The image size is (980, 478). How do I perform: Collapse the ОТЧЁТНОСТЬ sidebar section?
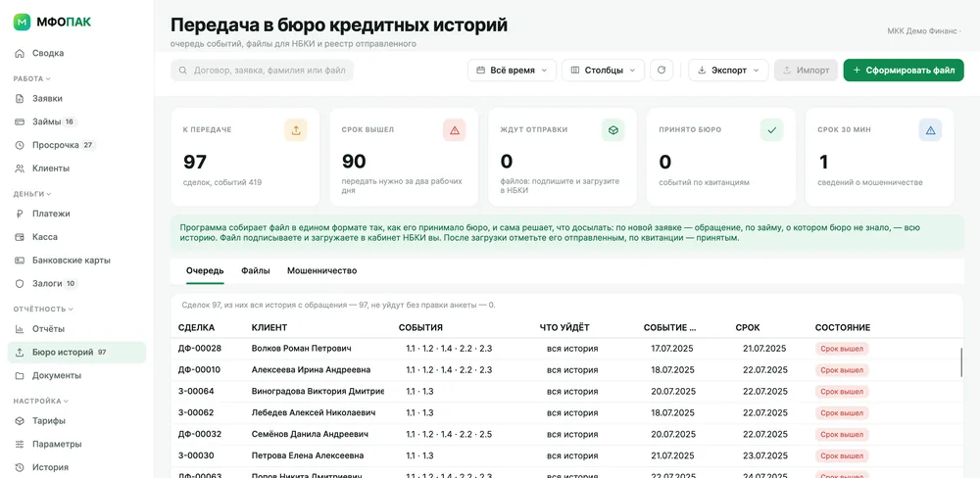(x=43, y=309)
